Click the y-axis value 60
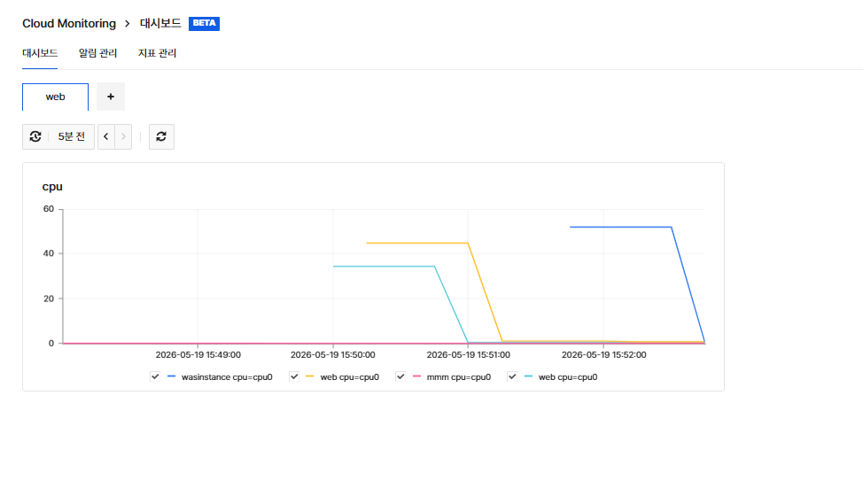The height and width of the screenshot is (504, 863). click(x=49, y=209)
